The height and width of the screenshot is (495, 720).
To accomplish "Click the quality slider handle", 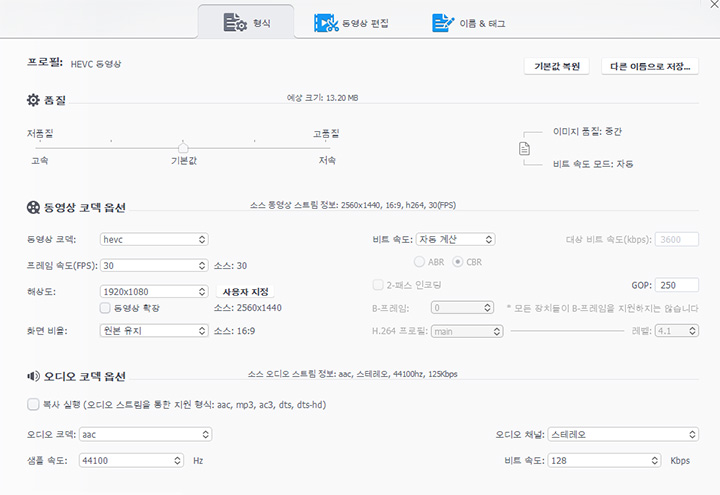I will click(183, 148).
